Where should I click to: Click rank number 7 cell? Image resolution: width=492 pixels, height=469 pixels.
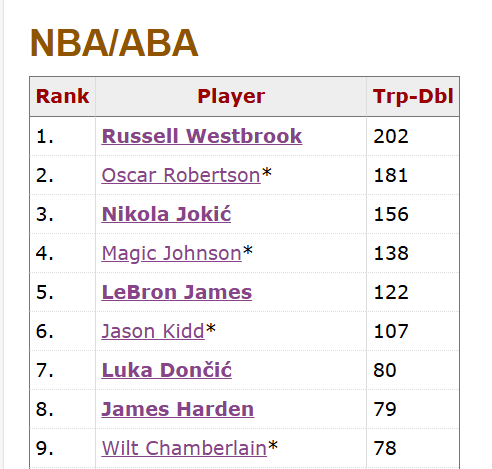coord(63,370)
